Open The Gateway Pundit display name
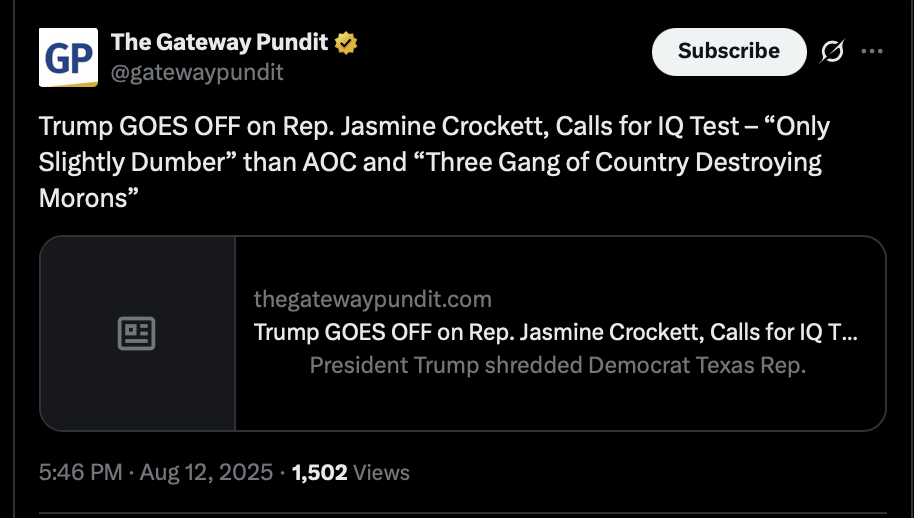914x518 pixels. (x=219, y=43)
